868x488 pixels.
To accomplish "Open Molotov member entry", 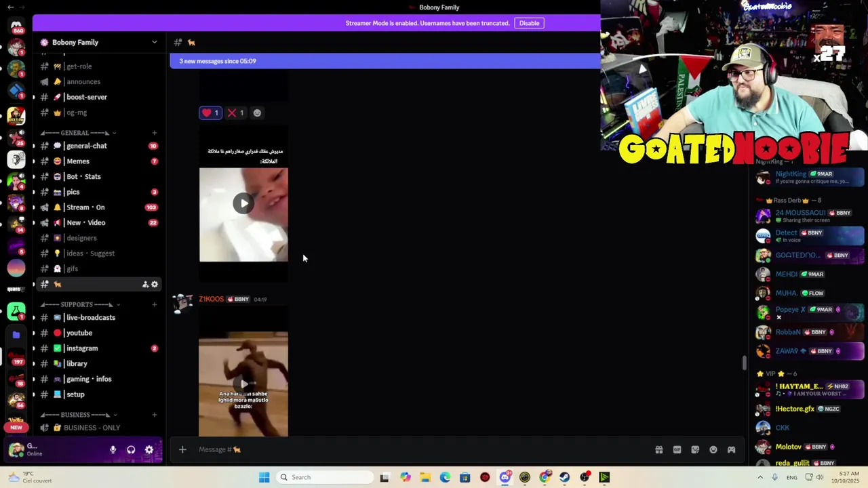I will coord(810,447).
